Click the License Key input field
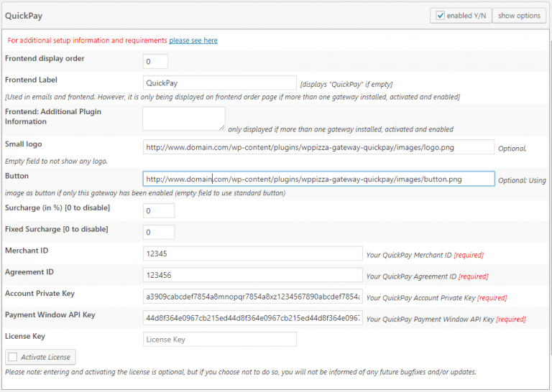 click(219, 340)
